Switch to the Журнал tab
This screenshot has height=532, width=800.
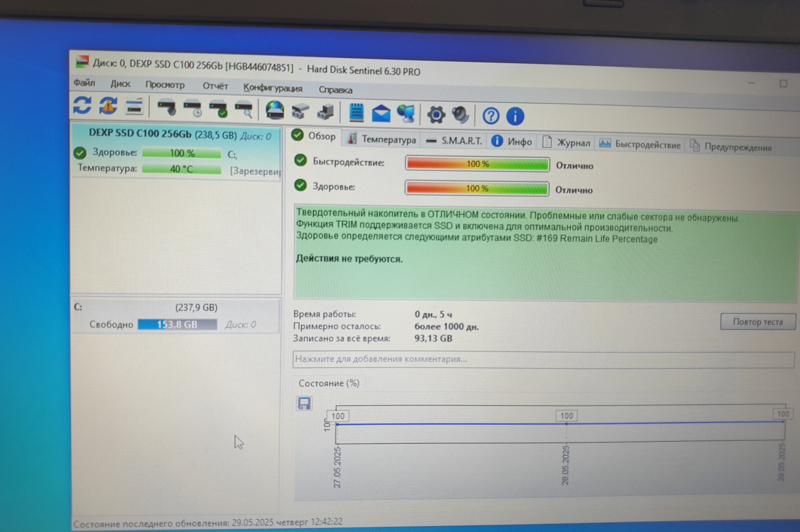coord(567,143)
